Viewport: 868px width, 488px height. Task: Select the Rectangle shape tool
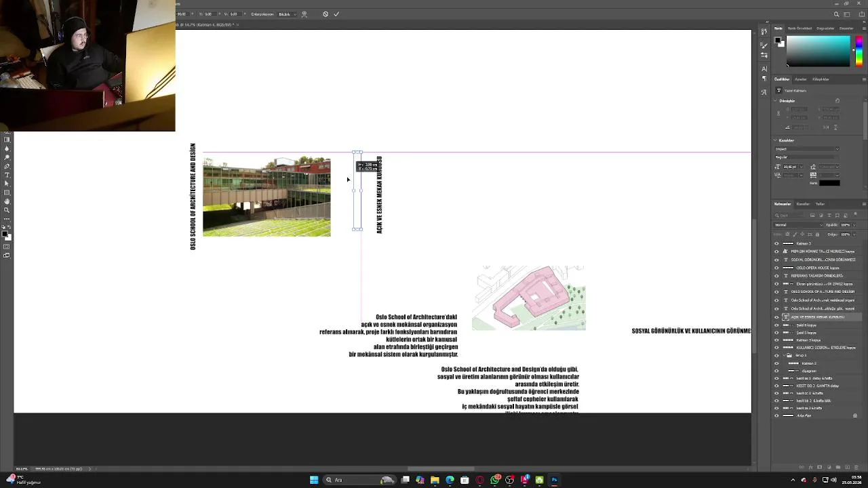pyautogui.click(x=7, y=192)
